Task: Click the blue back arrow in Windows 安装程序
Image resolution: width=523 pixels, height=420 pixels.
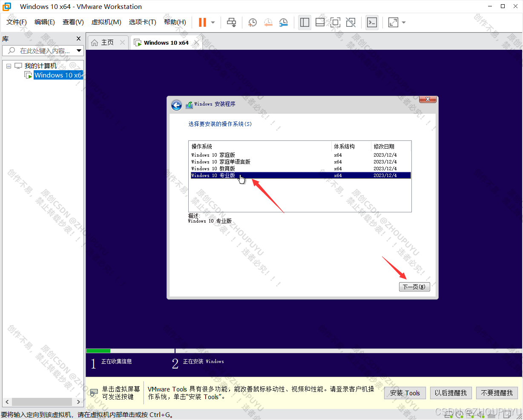Action: tap(176, 105)
